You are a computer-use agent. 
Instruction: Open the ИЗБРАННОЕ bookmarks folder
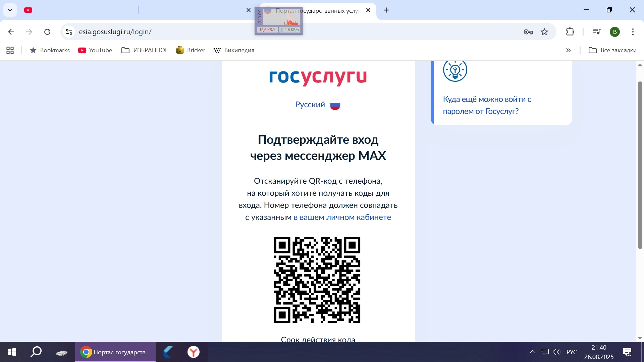click(145, 50)
